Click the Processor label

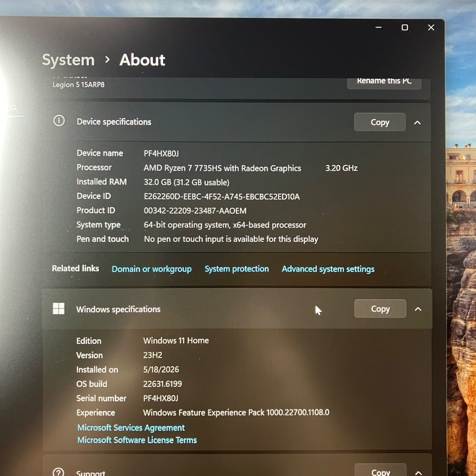(94, 168)
